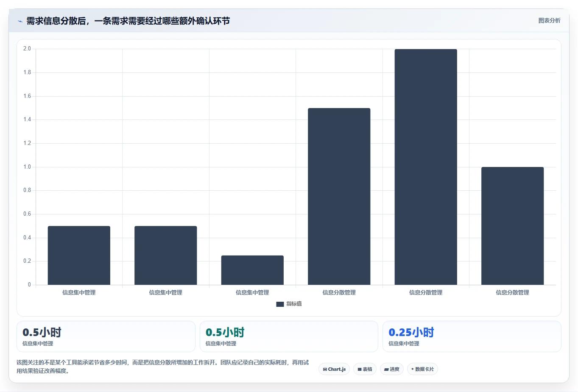Select the Chart.js chip
The image size is (578, 392).
(334, 369)
